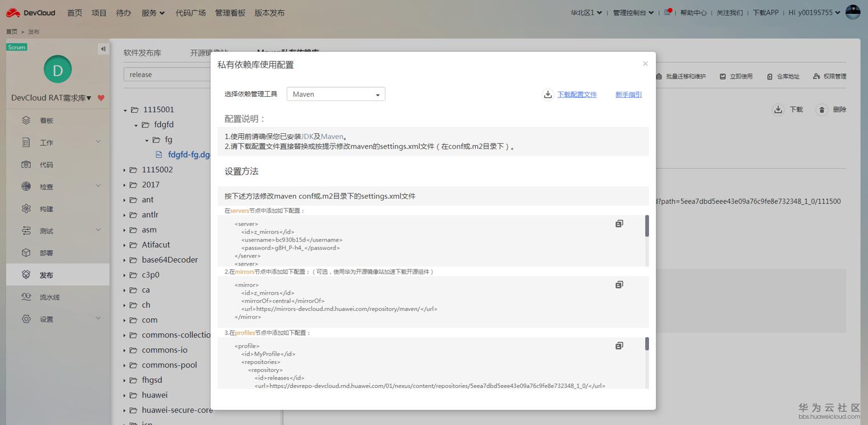The width and height of the screenshot is (868, 425).
Task: Open 管理看板 from the top menu
Action: click(230, 12)
